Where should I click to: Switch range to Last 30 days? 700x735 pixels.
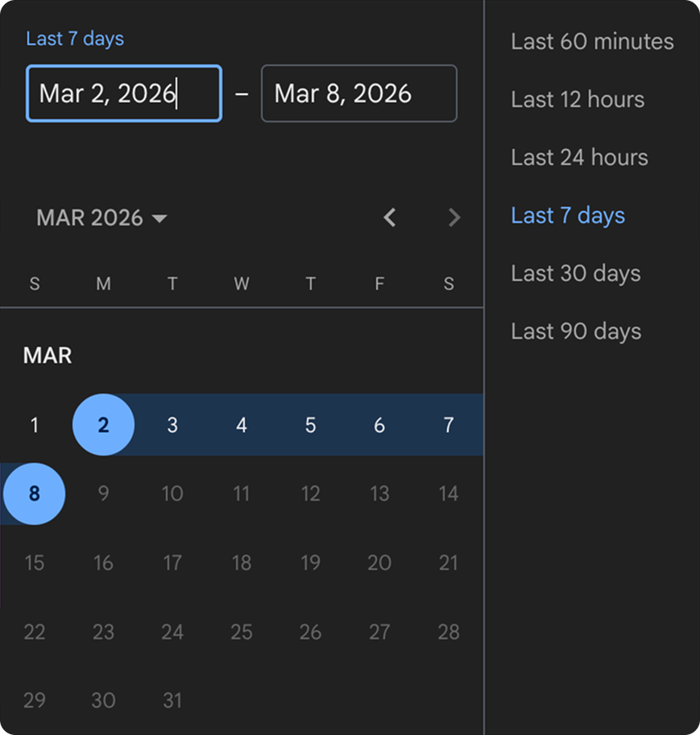point(576,274)
